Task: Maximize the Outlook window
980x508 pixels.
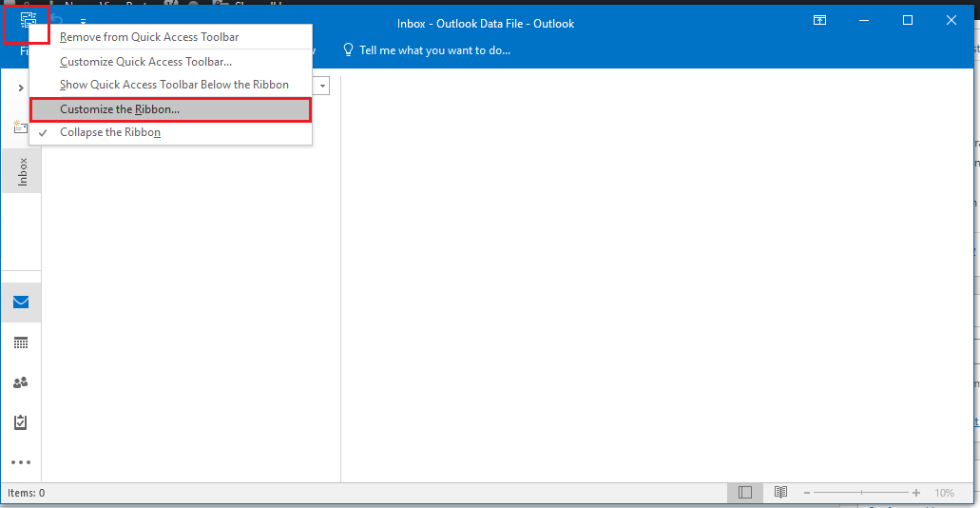Action: (x=908, y=21)
